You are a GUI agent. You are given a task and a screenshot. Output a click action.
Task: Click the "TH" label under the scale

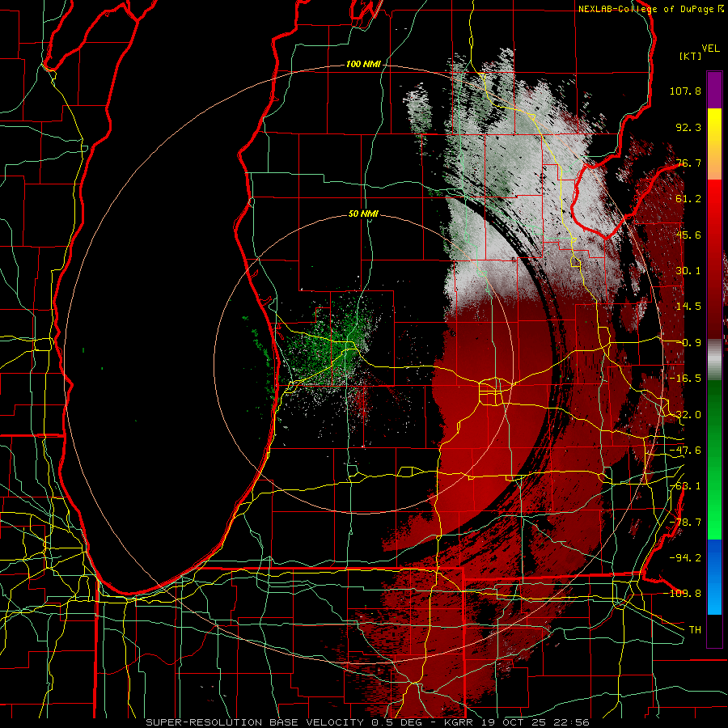pos(695,630)
